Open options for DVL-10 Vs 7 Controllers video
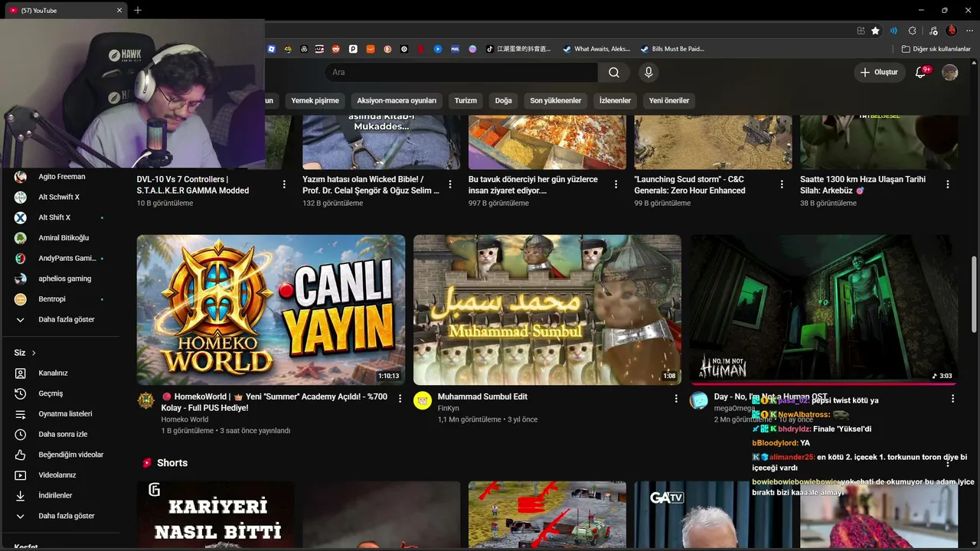 coord(284,184)
